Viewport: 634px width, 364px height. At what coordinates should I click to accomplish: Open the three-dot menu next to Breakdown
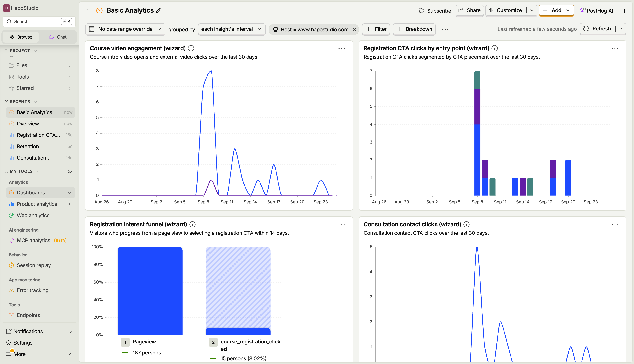click(x=445, y=30)
